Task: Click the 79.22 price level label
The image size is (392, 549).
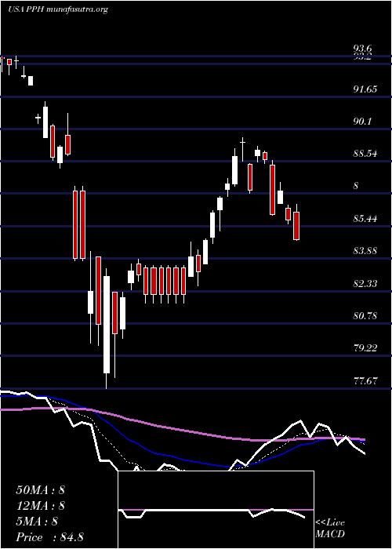Action: click(x=365, y=348)
